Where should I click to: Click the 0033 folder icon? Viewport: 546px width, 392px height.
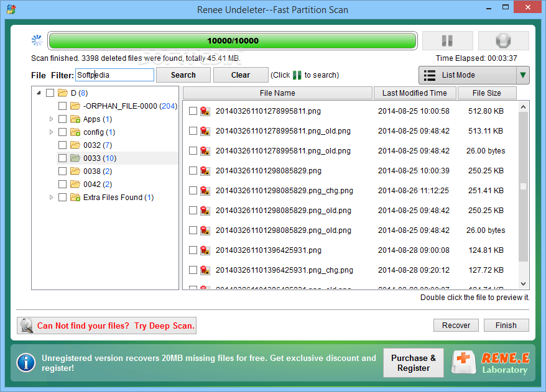(75, 158)
